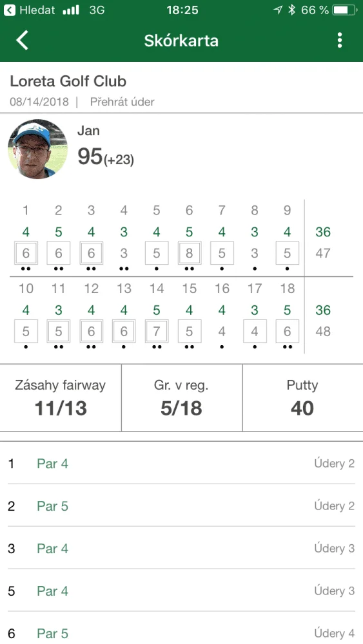Open the Putty stat showing 40

302,397
